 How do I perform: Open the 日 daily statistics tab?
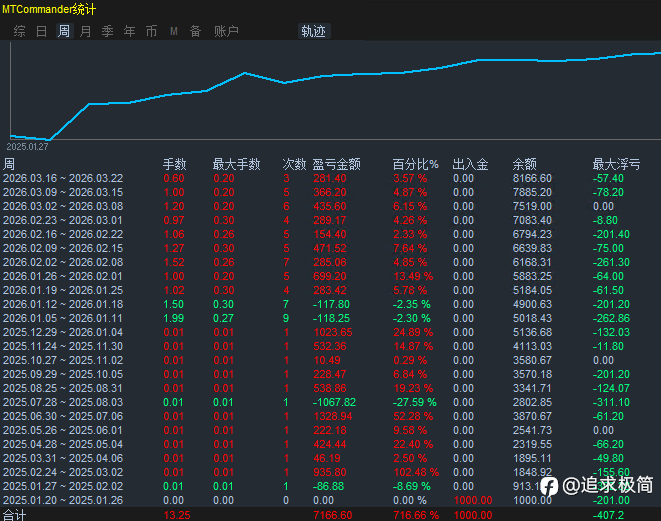point(42,31)
